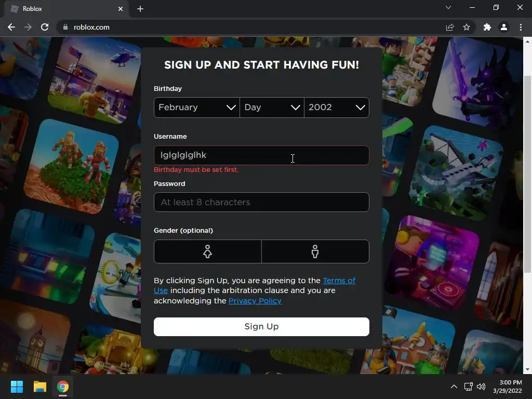Viewport: 532px width, 399px height.
Task: Open the Privacy Policy link
Action: click(x=255, y=301)
